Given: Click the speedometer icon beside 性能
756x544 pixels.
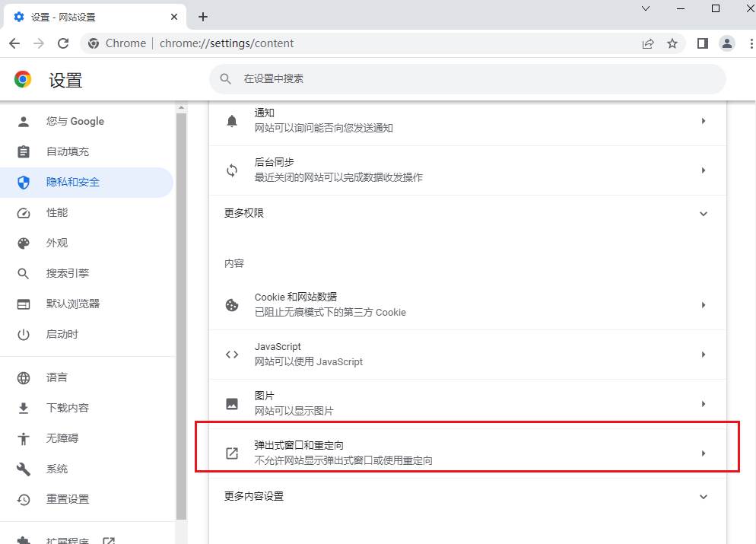Looking at the screenshot, I should pyautogui.click(x=23, y=213).
